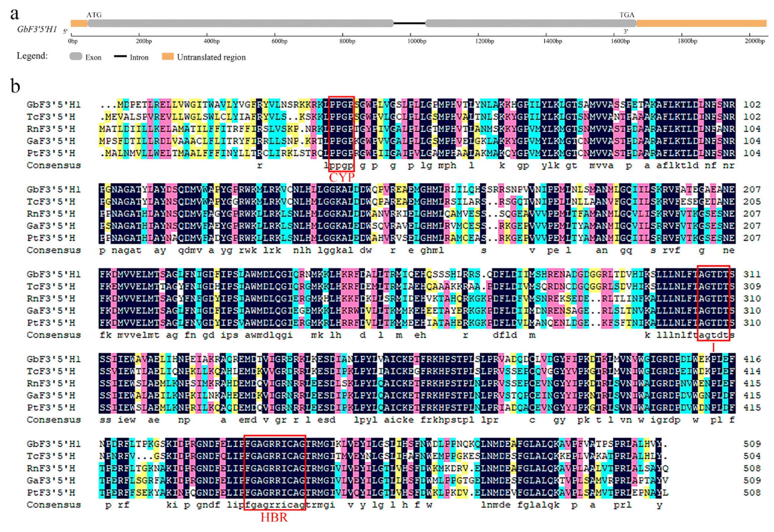
Task: Click the panel letter 'b'
Action: click(x=15, y=86)
